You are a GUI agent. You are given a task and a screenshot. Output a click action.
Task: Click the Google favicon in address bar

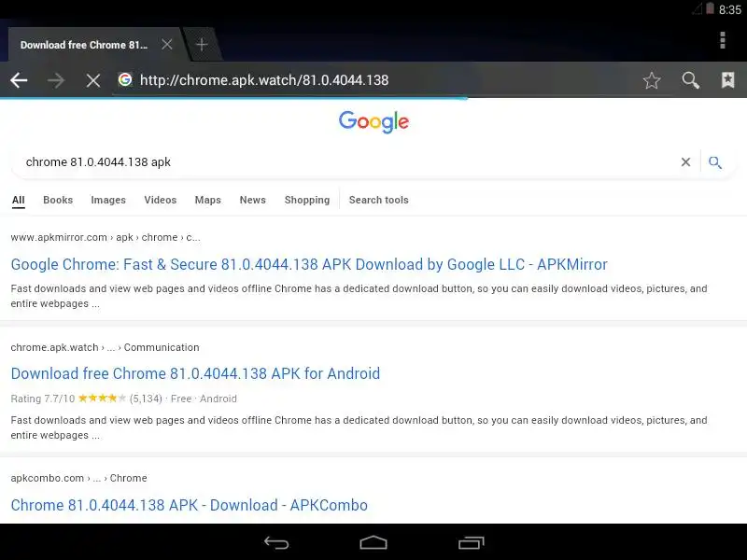(x=125, y=79)
